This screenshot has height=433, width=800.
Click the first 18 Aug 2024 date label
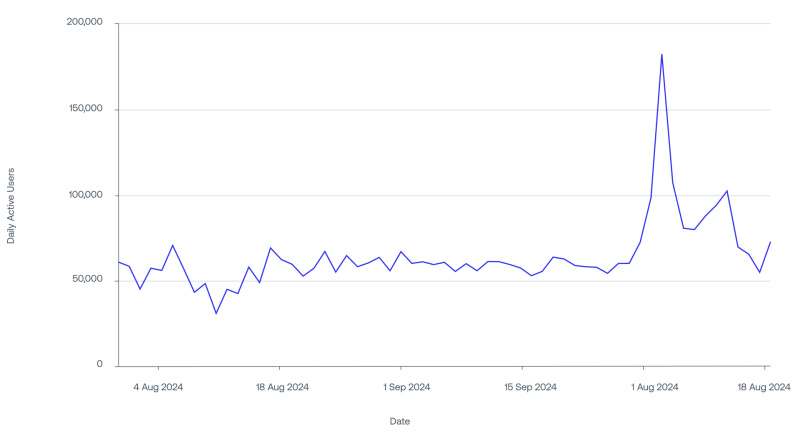click(282, 387)
